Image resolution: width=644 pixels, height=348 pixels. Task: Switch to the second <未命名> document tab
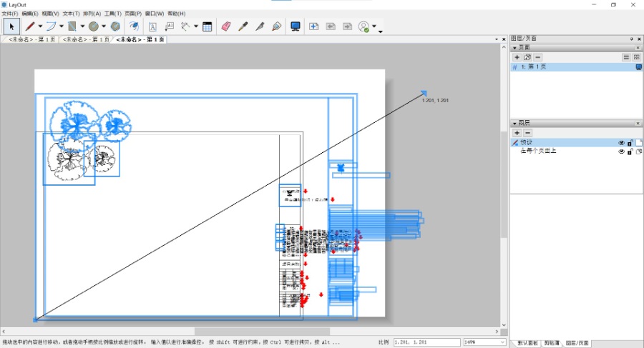[x=85, y=39]
